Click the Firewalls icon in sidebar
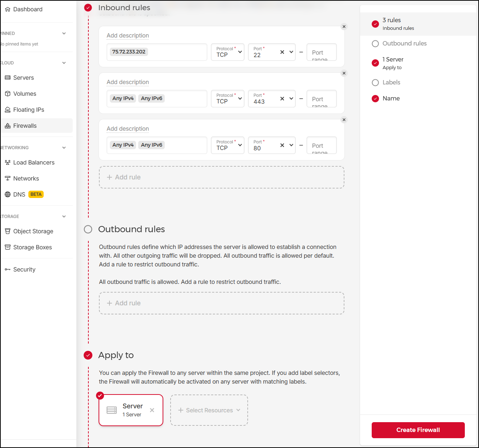The height and width of the screenshot is (448, 479). point(8,126)
